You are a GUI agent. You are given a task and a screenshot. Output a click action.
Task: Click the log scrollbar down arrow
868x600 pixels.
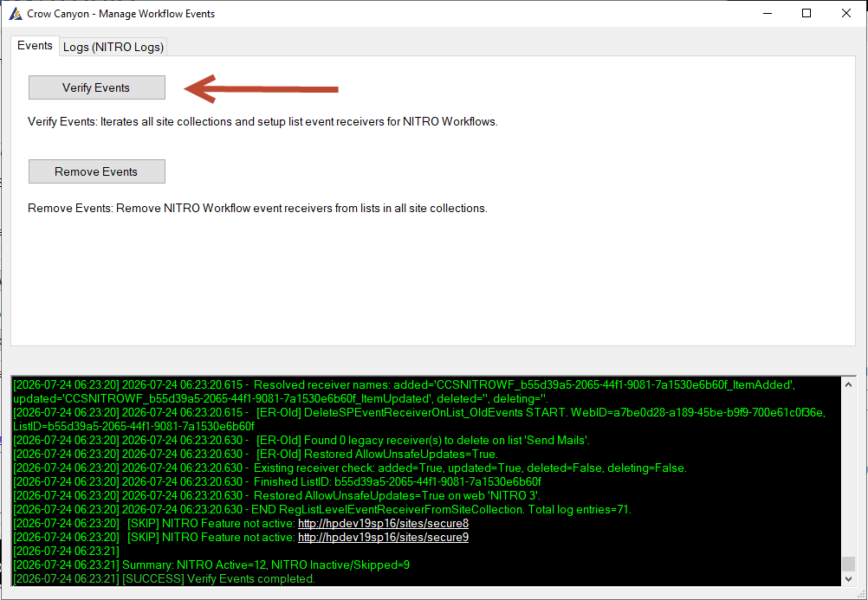(848, 579)
